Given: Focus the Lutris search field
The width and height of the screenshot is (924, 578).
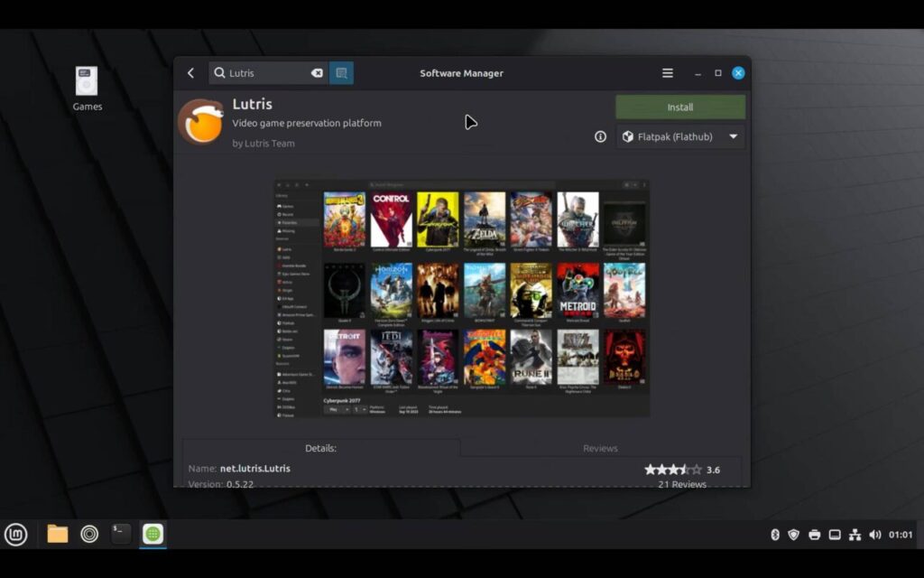Looking at the screenshot, I should (269, 73).
